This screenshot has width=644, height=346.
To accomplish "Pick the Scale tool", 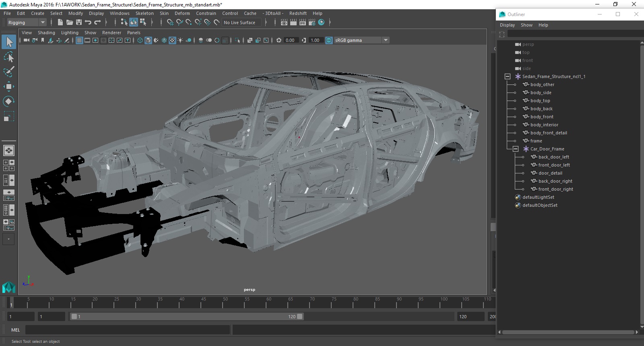I will pyautogui.click(x=9, y=116).
